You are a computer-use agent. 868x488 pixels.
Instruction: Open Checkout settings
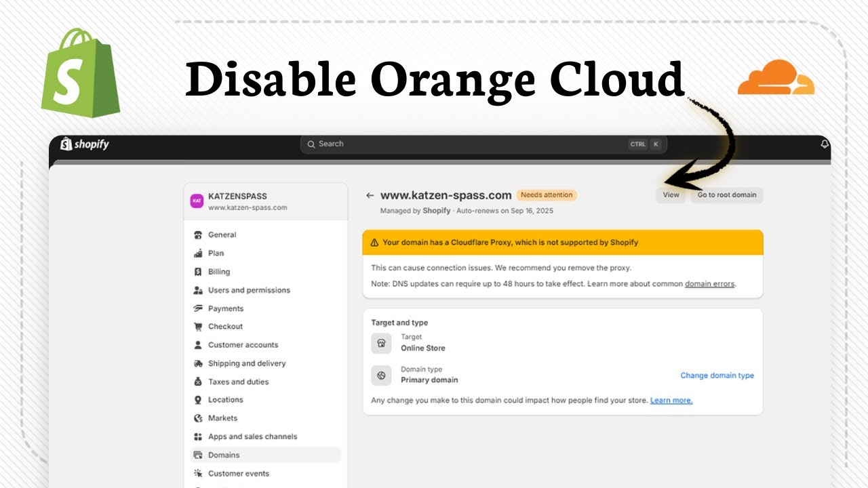266,327
